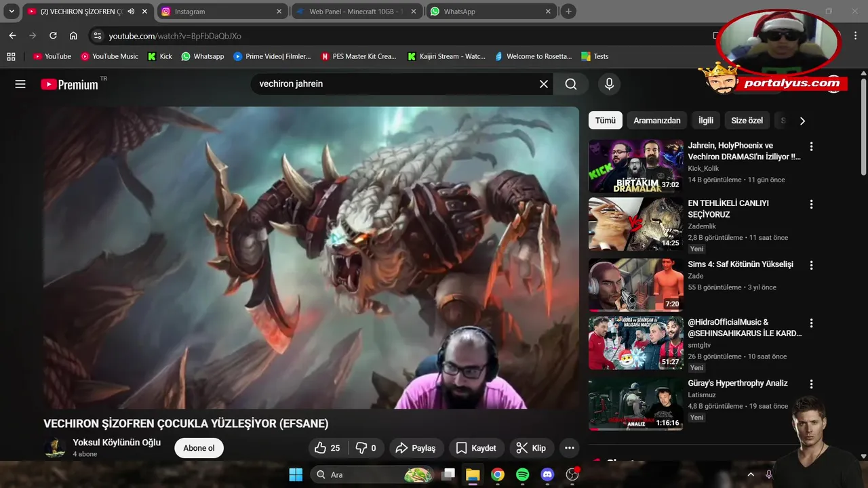The width and height of the screenshot is (868, 488).
Task: Open Kaijiri Stream bookmark
Action: point(446,56)
